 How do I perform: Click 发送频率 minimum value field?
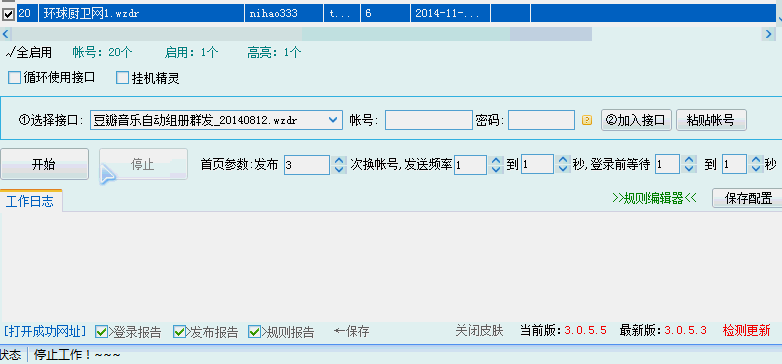pos(470,165)
